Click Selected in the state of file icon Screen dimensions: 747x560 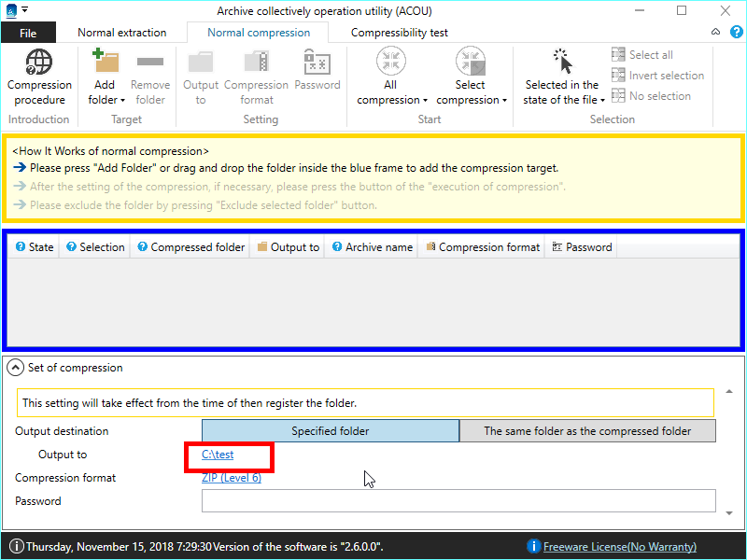tap(563, 63)
